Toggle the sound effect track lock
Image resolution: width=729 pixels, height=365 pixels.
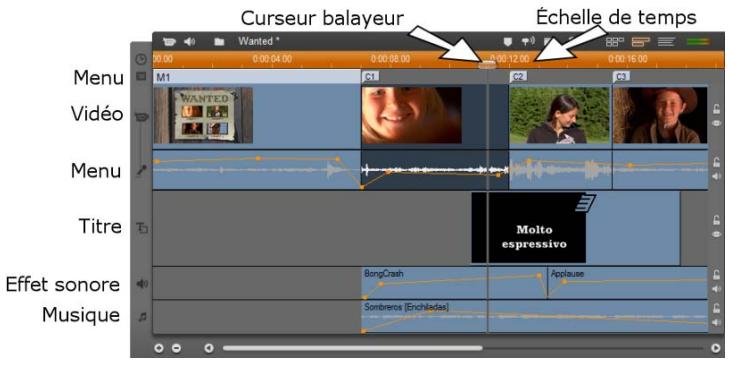click(716, 275)
